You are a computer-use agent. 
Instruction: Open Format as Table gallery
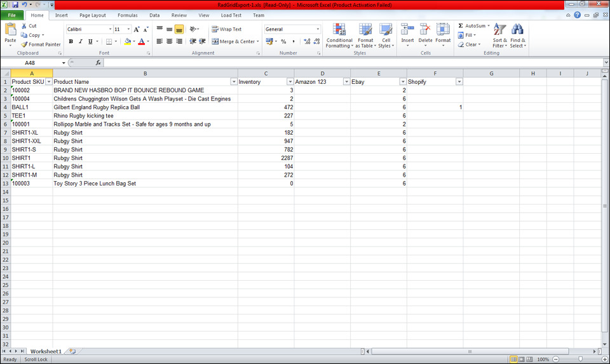[365, 36]
